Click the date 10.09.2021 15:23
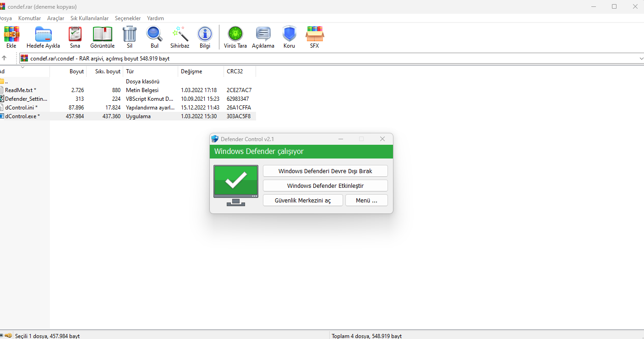644x339 pixels. tap(200, 99)
